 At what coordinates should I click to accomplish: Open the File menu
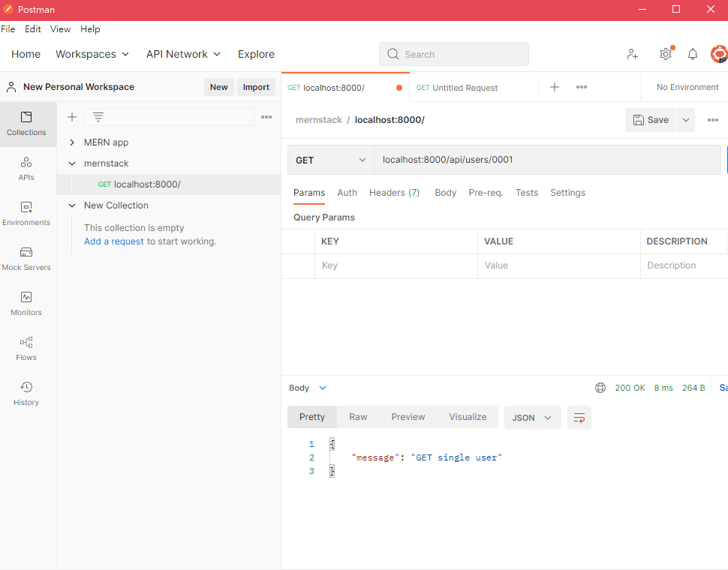[8, 28]
